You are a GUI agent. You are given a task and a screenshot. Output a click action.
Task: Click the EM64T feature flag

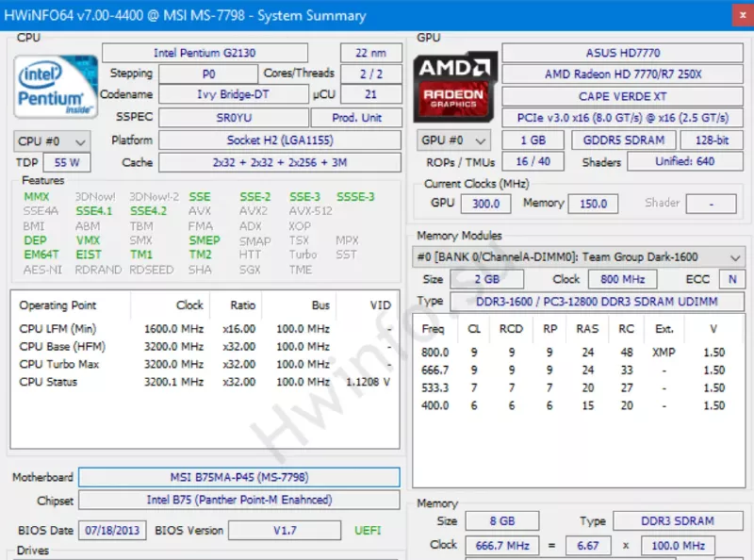(x=41, y=255)
